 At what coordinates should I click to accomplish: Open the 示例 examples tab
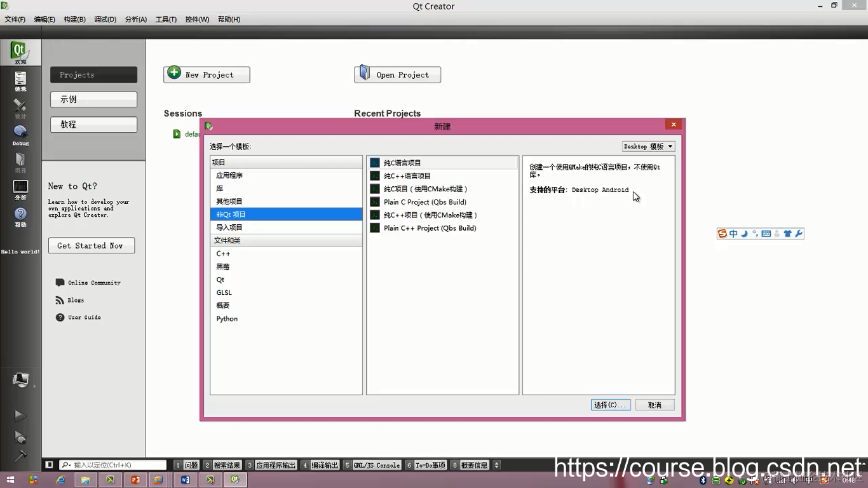point(93,99)
